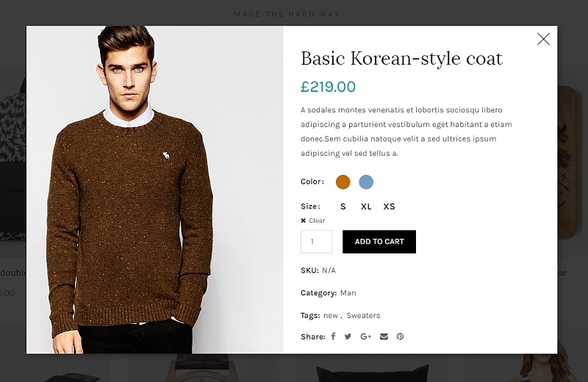
Task: Share product on Facebook
Action: pyautogui.click(x=333, y=336)
